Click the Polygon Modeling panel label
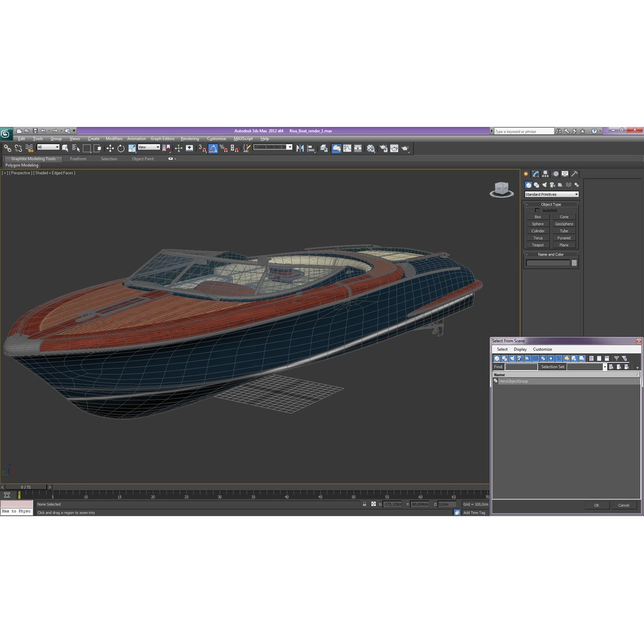The height and width of the screenshot is (644, 644). tap(22, 165)
